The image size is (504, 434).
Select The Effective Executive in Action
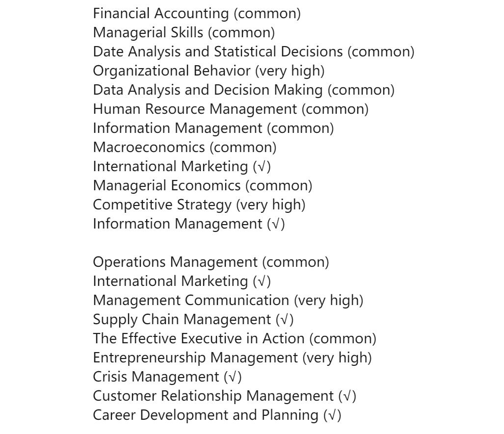click(235, 338)
